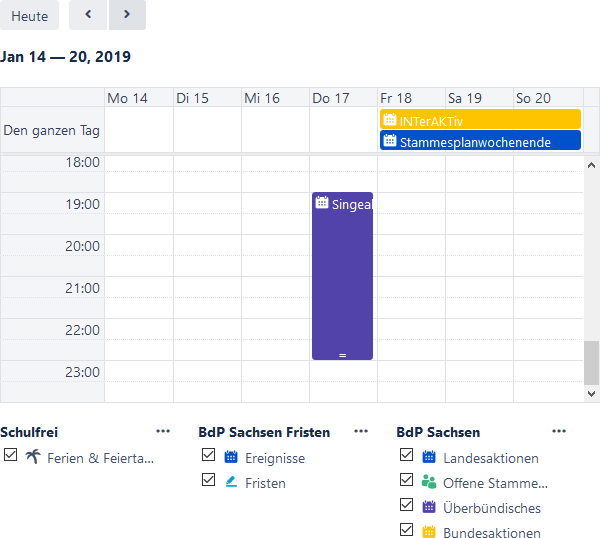This screenshot has width=600, height=538.
Task: Click the blue calendar icon beside Landesaktionen
Action: (x=429, y=457)
